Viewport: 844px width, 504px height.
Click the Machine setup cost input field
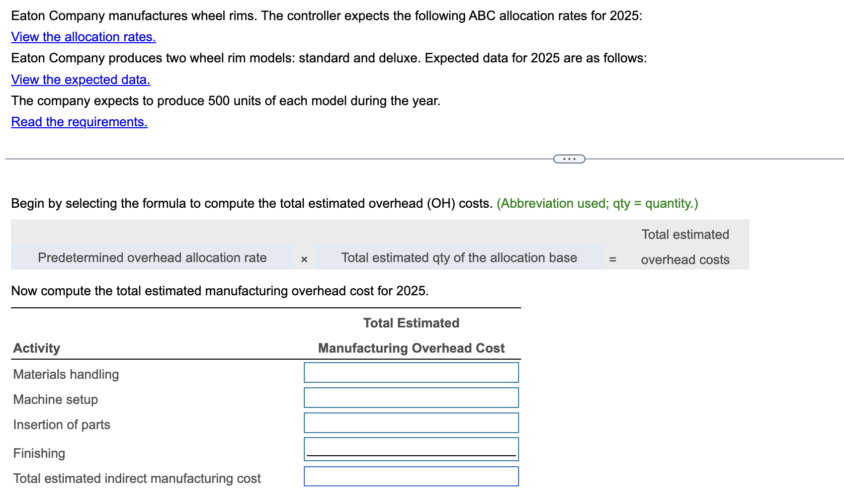(x=411, y=398)
